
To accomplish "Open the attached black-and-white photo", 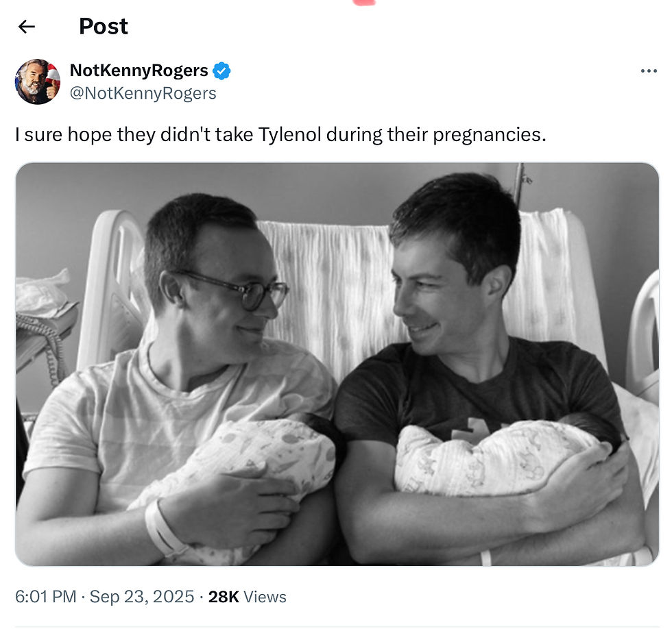I will (336, 364).
